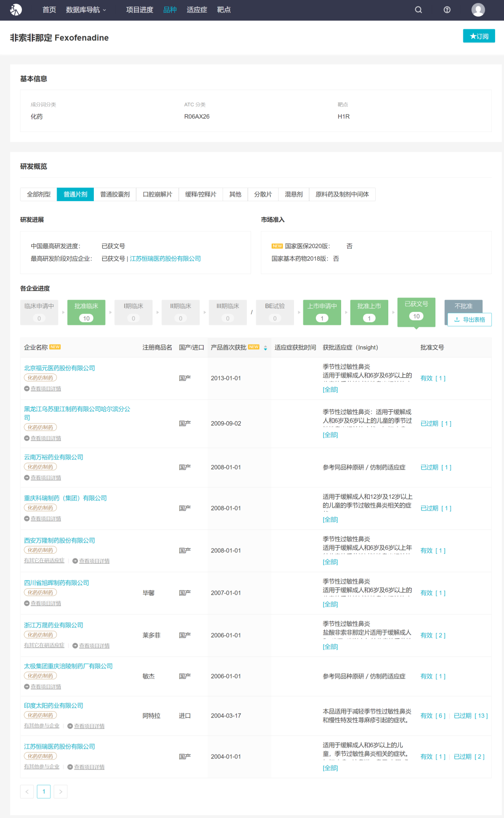
Task: Subscribe using the ★订阅 button
Action: (479, 36)
